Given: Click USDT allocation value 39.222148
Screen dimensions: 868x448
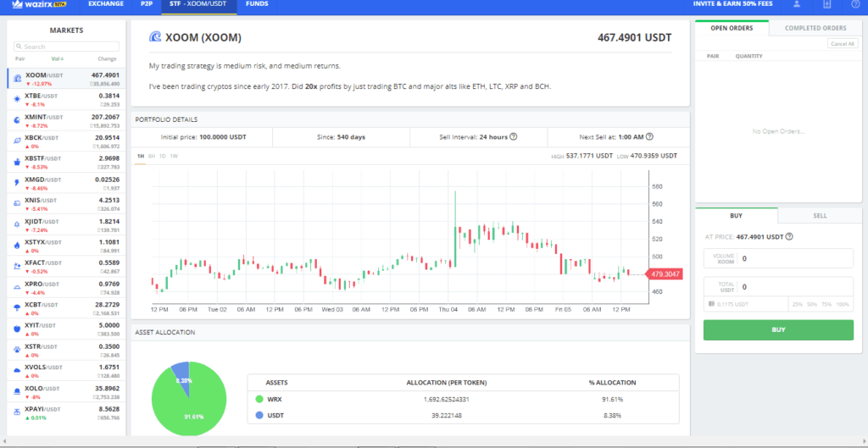Looking at the screenshot, I should tap(446, 415).
